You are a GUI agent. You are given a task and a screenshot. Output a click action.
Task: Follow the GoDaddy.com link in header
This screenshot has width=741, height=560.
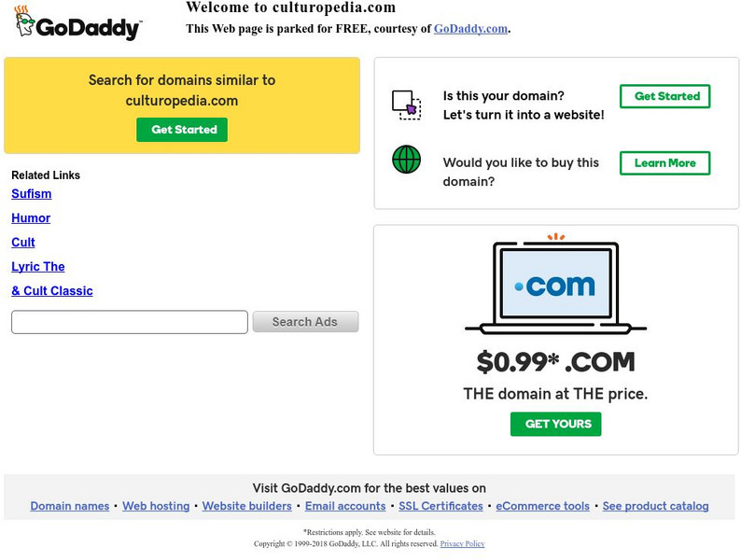pyautogui.click(x=470, y=29)
